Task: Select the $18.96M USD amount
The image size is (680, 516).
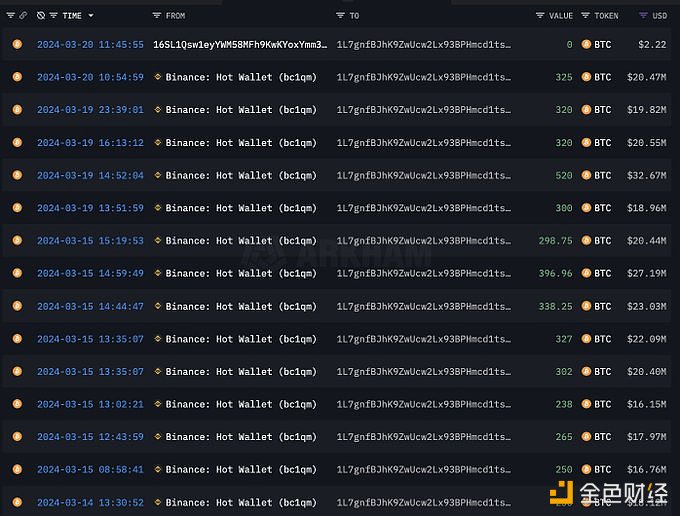Action: click(647, 208)
